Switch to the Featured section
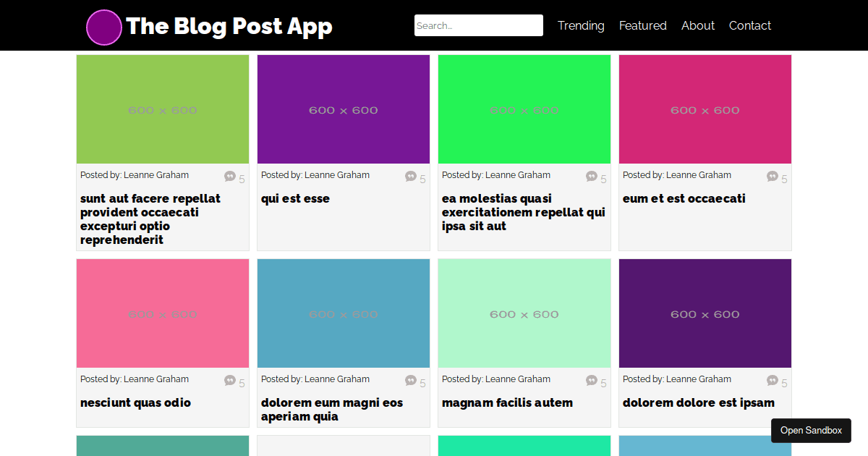Image resolution: width=868 pixels, height=456 pixels. pos(642,25)
